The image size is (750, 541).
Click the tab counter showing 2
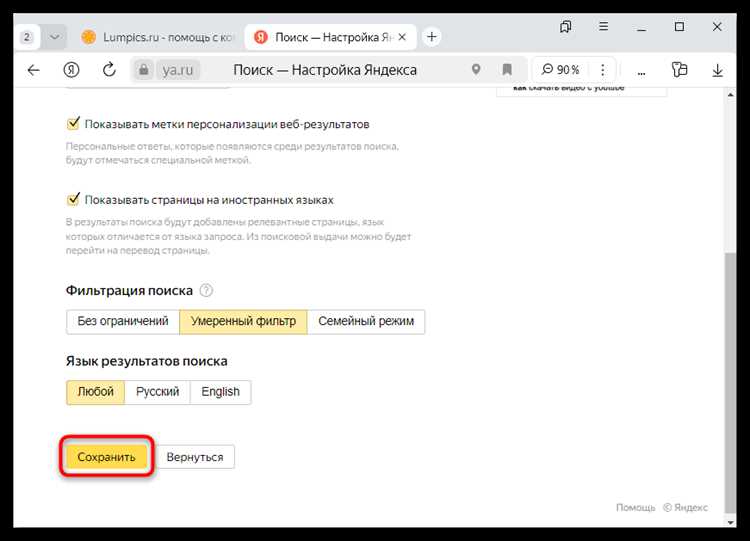click(x=27, y=37)
